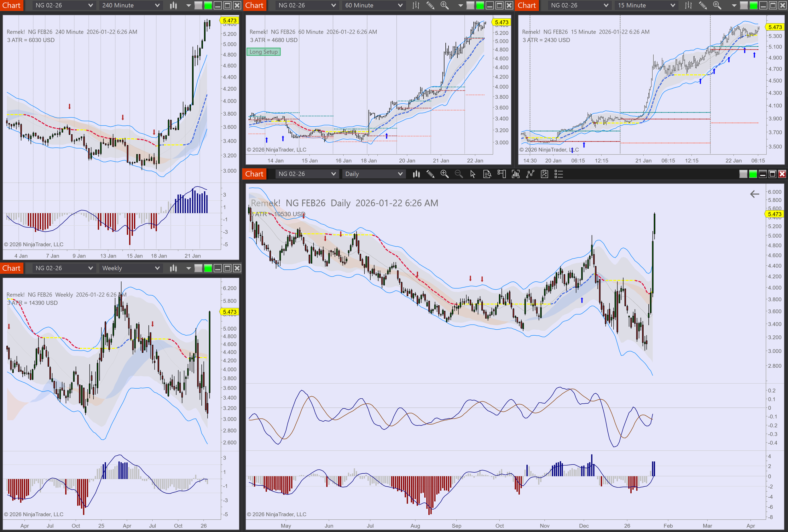Click the Long Setup label on 60 Minute chart
788x532 pixels.
[x=264, y=52]
